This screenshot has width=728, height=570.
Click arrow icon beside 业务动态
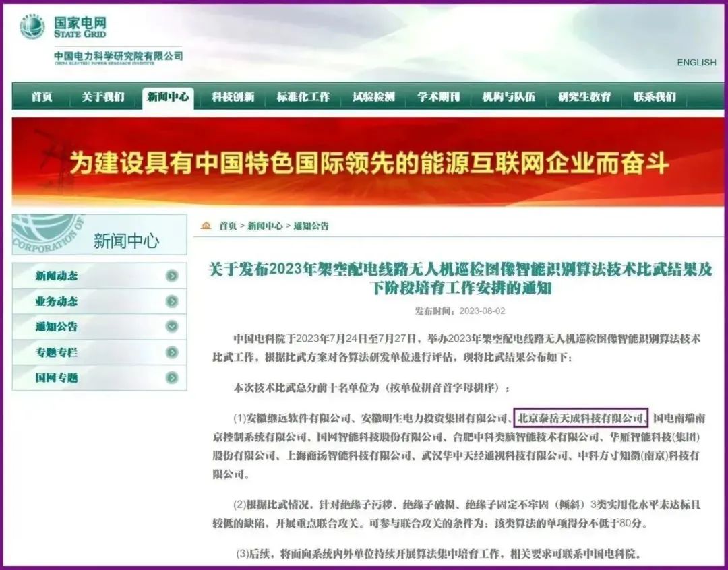coord(172,301)
